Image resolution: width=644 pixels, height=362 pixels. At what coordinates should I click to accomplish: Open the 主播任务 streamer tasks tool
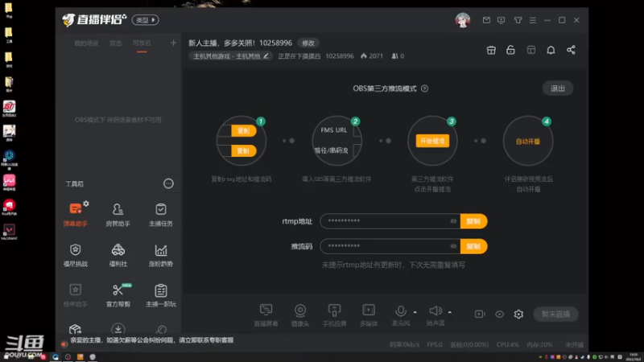160,214
